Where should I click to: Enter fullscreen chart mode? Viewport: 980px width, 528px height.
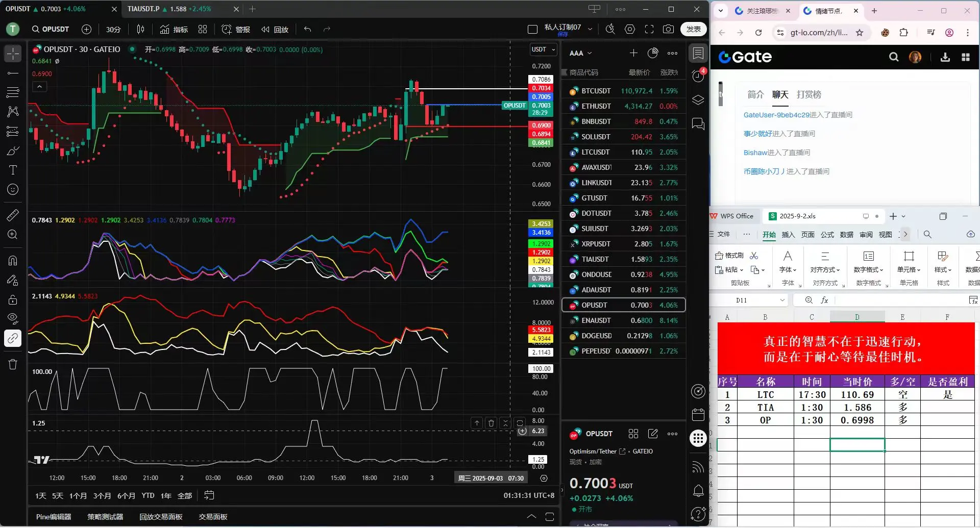point(649,30)
